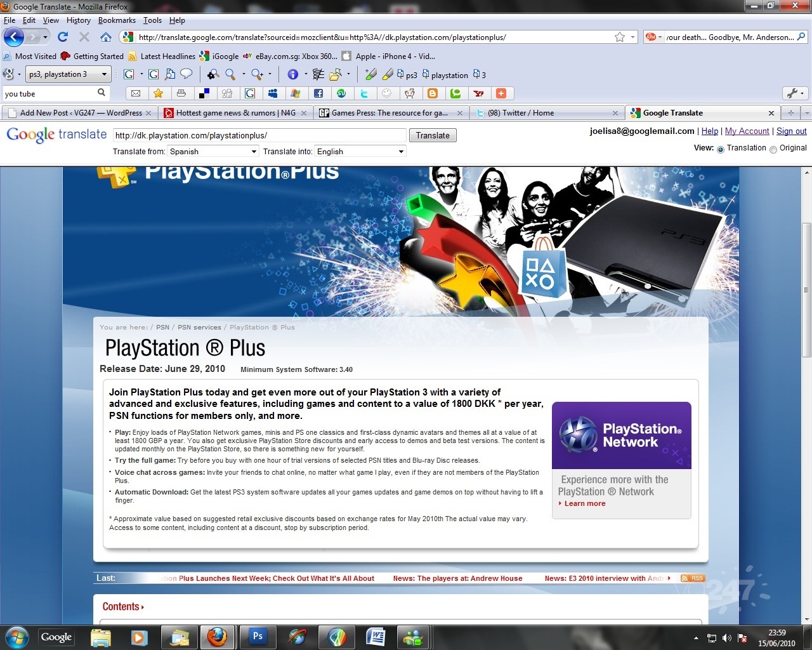Share page via Reddit icon
Image resolution: width=812 pixels, height=650 pixels.
click(x=410, y=93)
